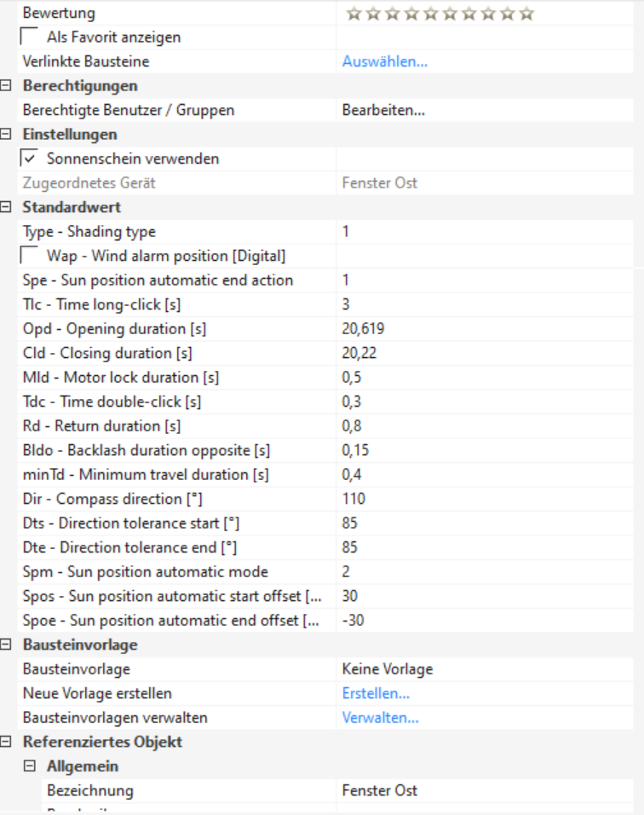Click the last star in Bewertung rating
This screenshot has height=815, width=644.
(x=528, y=14)
